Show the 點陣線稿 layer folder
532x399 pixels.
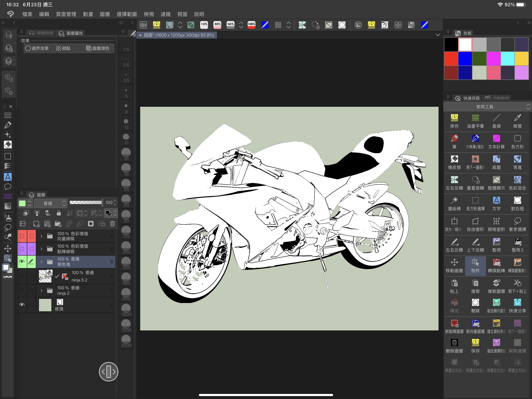click(22, 249)
